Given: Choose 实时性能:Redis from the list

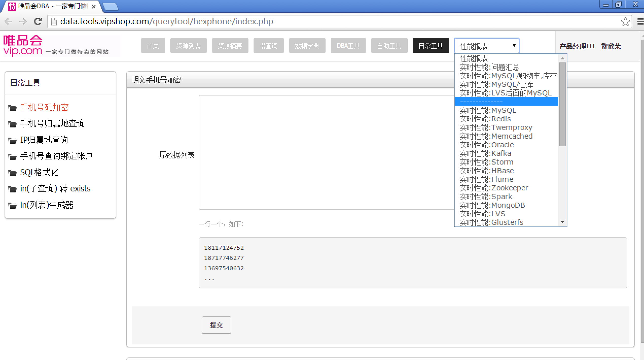Looking at the screenshot, I should (506, 119).
